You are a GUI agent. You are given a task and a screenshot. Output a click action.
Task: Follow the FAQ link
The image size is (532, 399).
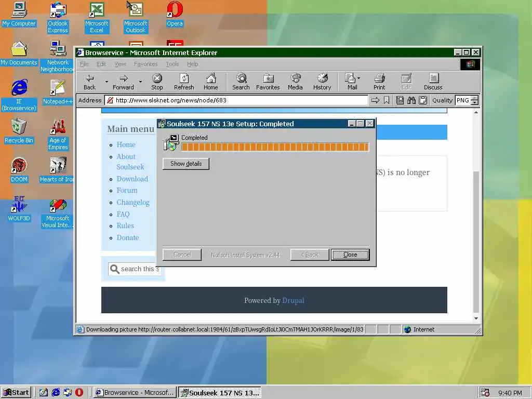pyautogui.click(x=123, y=214)
